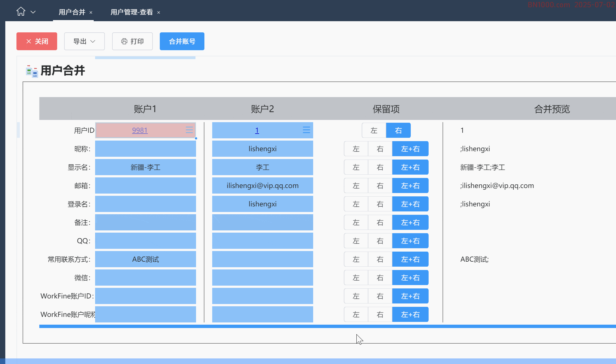
Task: Select 左+右 for WorkFine账户昵称 row
Action: (410, 314)
